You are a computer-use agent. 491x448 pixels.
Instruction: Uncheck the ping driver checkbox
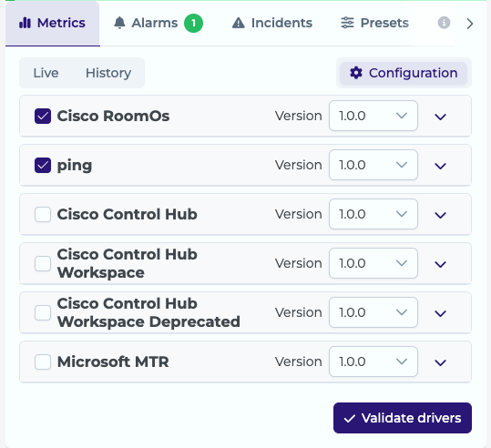click(43, 166)
